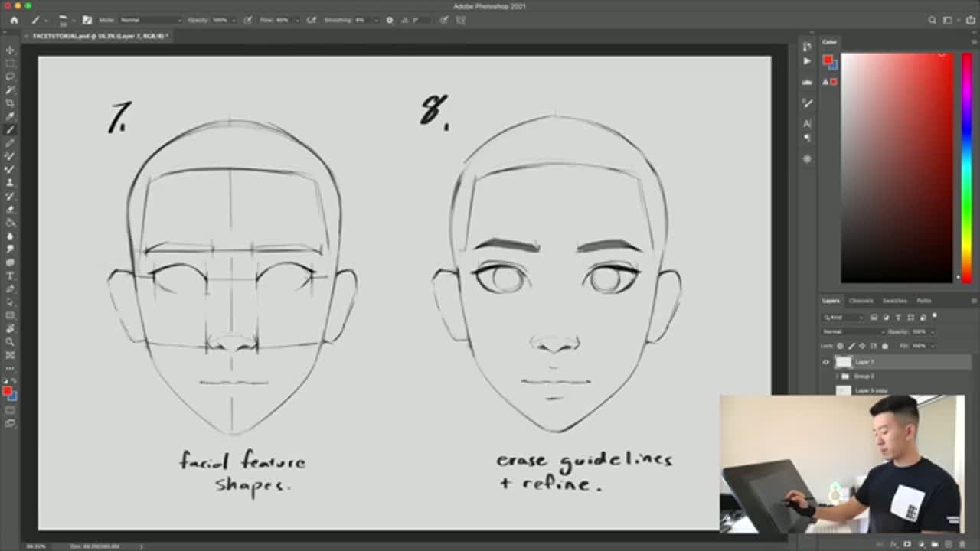Expand the Group 2 layer group

pyautogui.click(x=837, y=377)
